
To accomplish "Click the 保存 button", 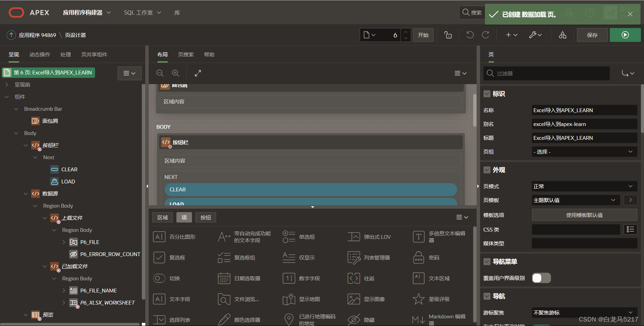I will point(592,35).
